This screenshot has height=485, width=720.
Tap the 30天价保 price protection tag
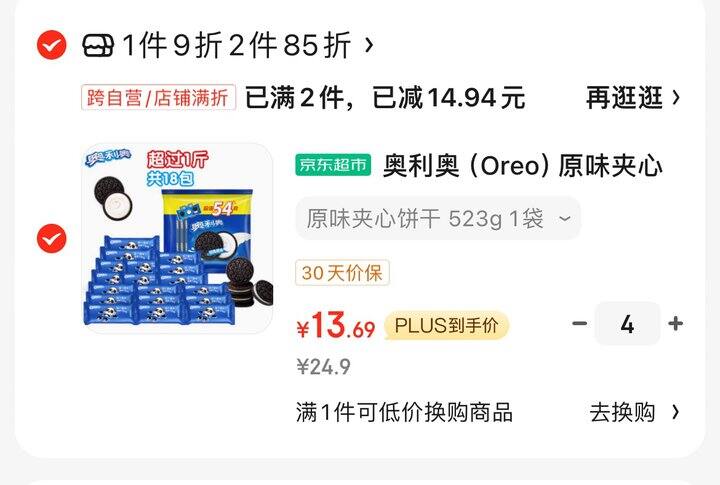coord(342,273)
